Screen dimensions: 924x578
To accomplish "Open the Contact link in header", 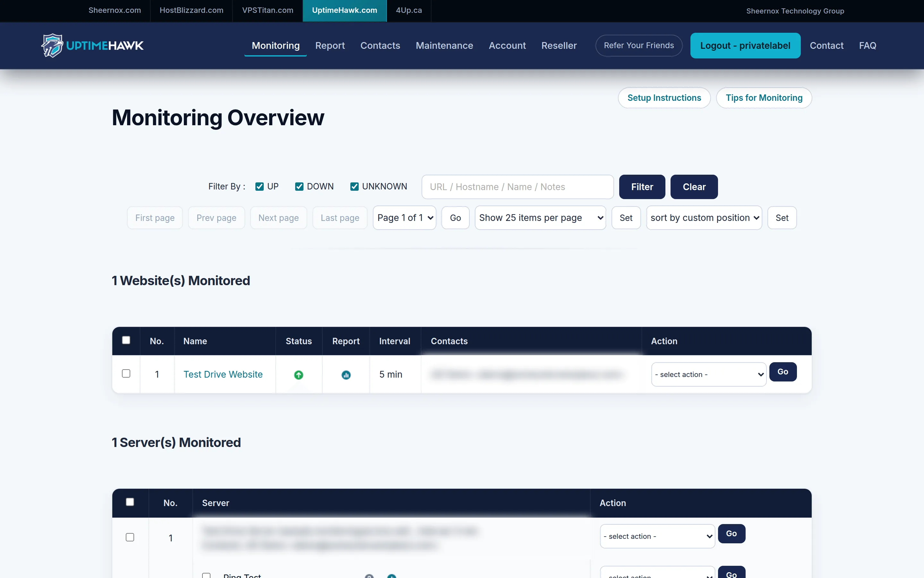I will [826, 46].
